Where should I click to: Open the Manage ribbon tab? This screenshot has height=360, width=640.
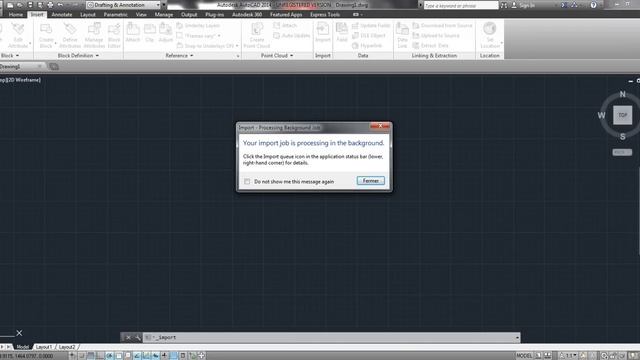click(x=164, y=14)
